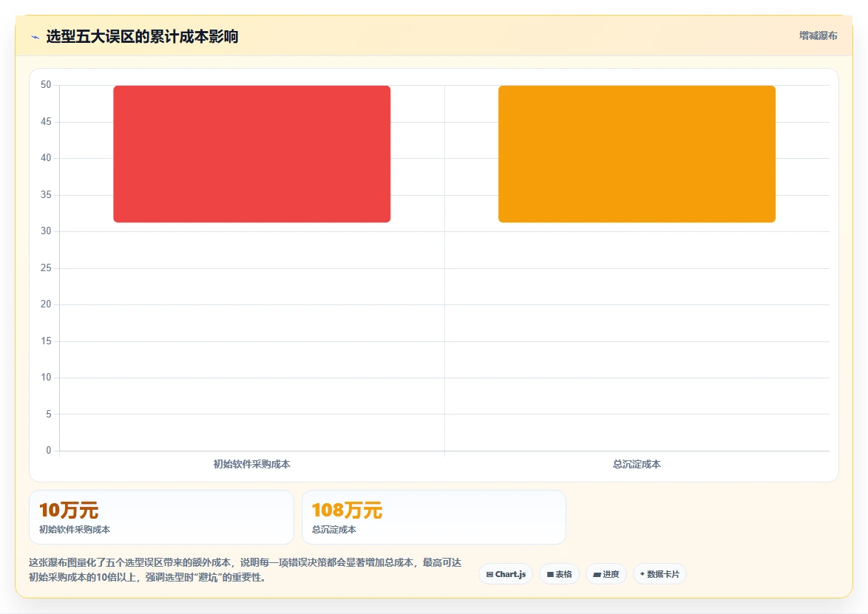The width and height of the screenshot is (868, 614).
Task: Click the x-axis label 总沉淀成本
Action: pos(637,464)
